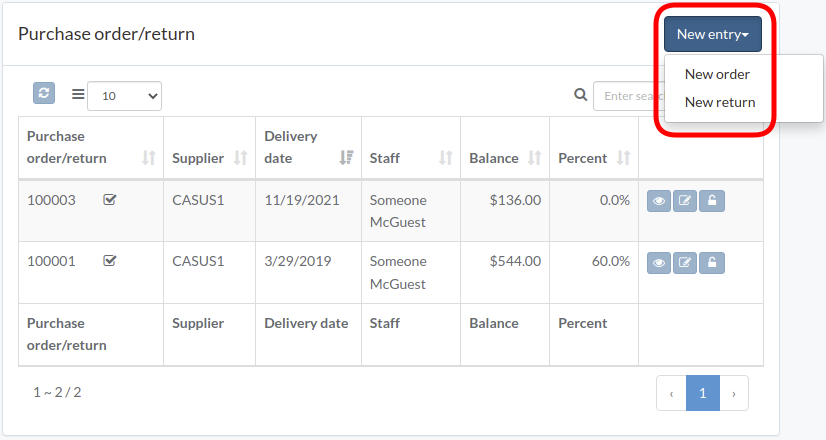The width and height of the screenshot is (826, 440).
Task: Click the magnifier search icon
Action: 581,95
